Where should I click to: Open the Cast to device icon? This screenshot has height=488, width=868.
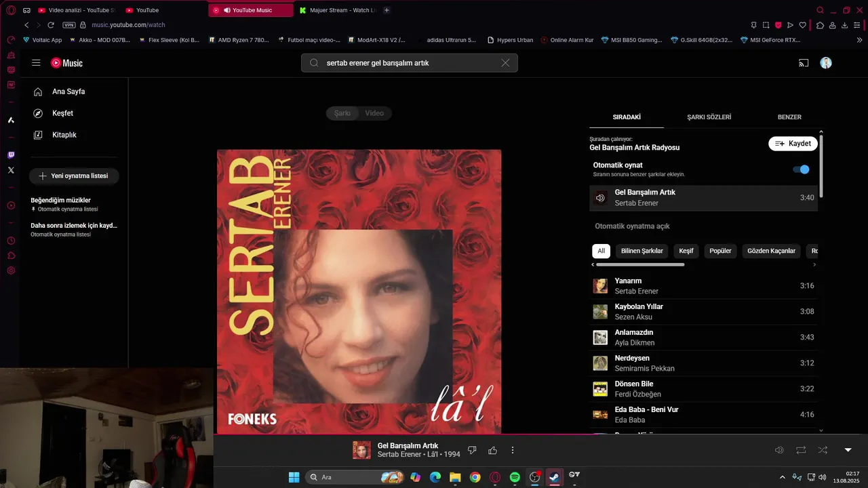pos(804,63)
